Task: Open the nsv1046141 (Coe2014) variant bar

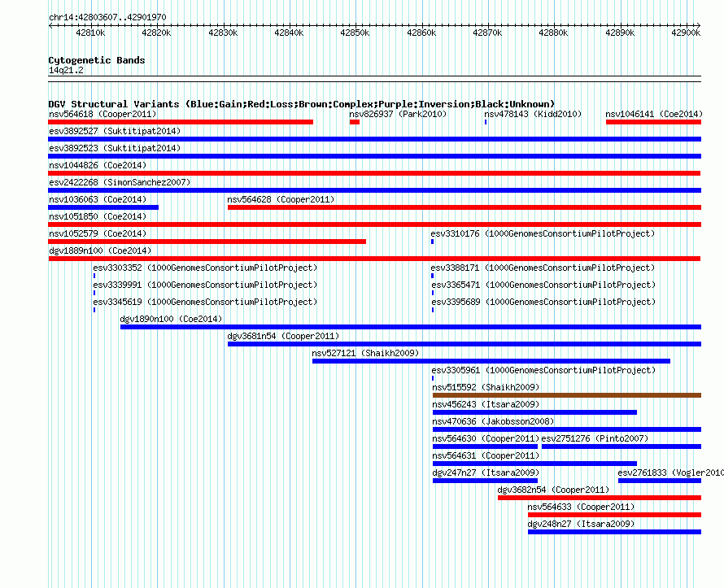Action: tap(653, 122)
